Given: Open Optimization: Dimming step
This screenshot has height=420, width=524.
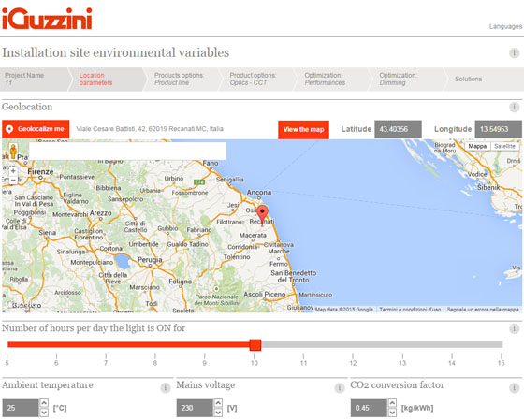Looking at the screenshot, I should tap(407, 80).
